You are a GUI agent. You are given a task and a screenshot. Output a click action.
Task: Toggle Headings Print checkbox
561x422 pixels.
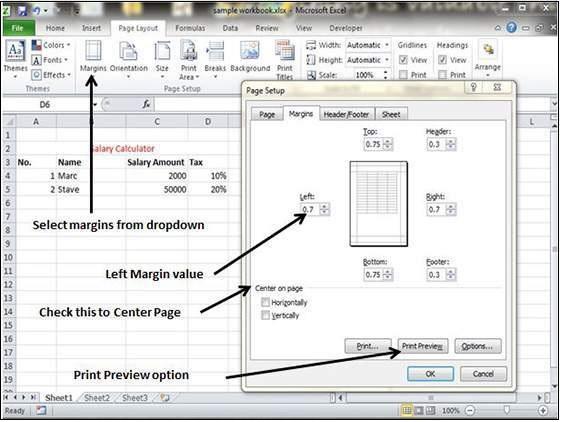click(x=443, y=75)
